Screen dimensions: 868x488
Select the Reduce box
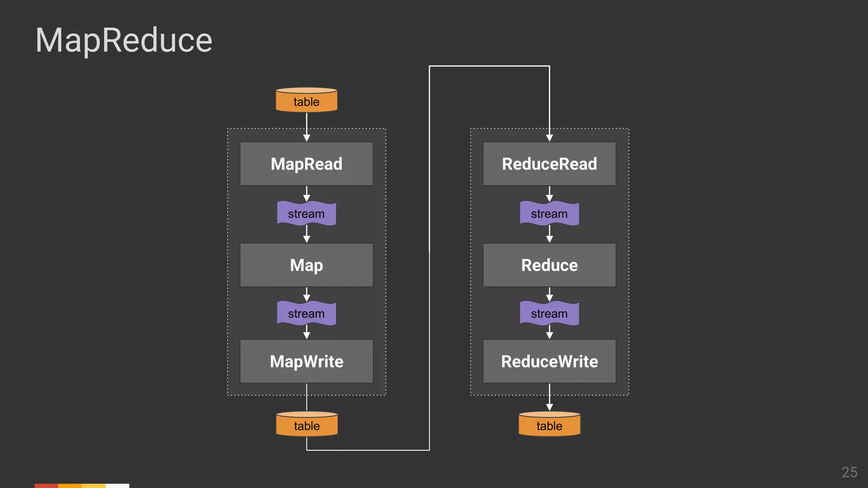pos(549,265)
